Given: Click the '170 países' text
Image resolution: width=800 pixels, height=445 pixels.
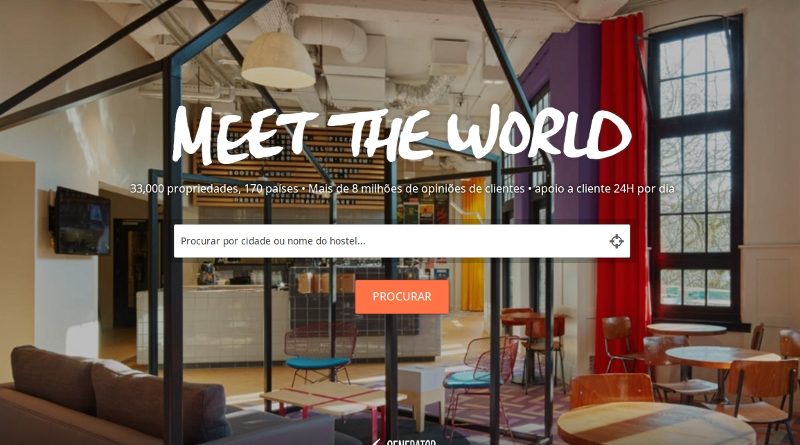Looking at the screenshot, I should [271, 189].
